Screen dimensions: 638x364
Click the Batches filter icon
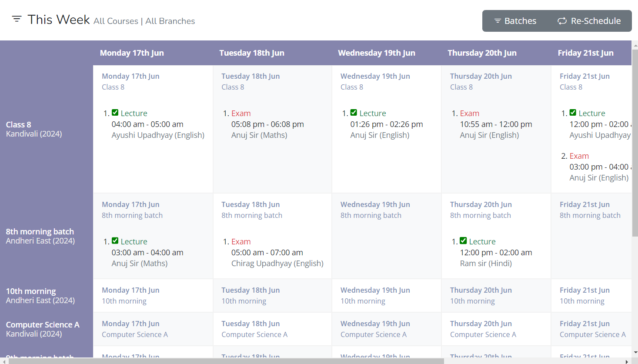tap(498, 21)
